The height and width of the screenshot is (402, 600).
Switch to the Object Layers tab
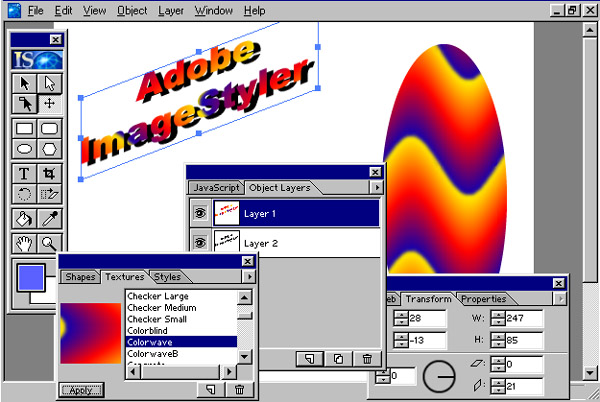pos(280,188)
